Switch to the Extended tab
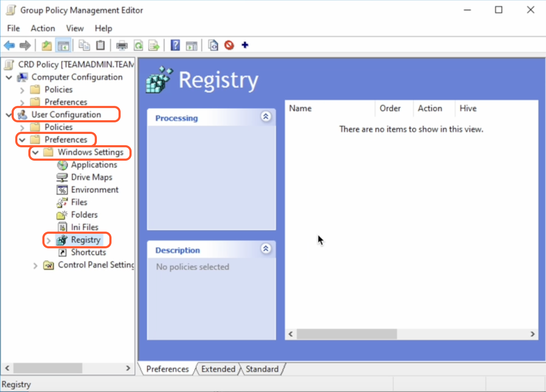546x392 pixels. click(218, 369)
